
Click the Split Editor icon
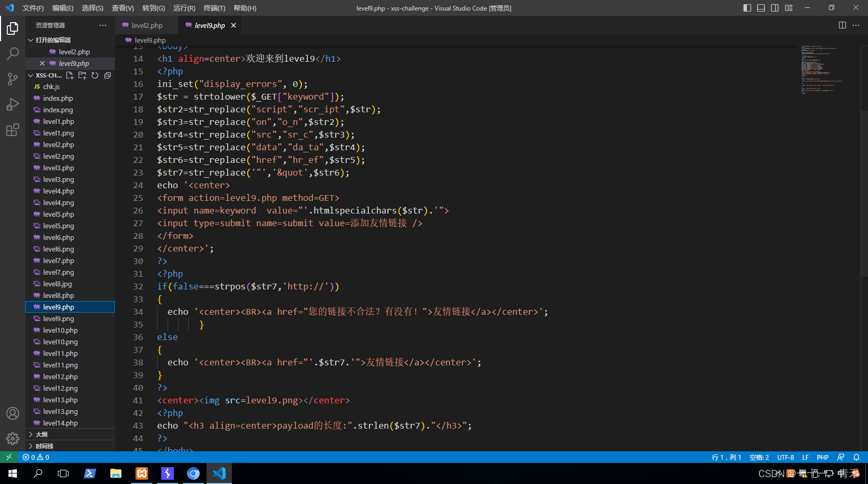(842, 25)
